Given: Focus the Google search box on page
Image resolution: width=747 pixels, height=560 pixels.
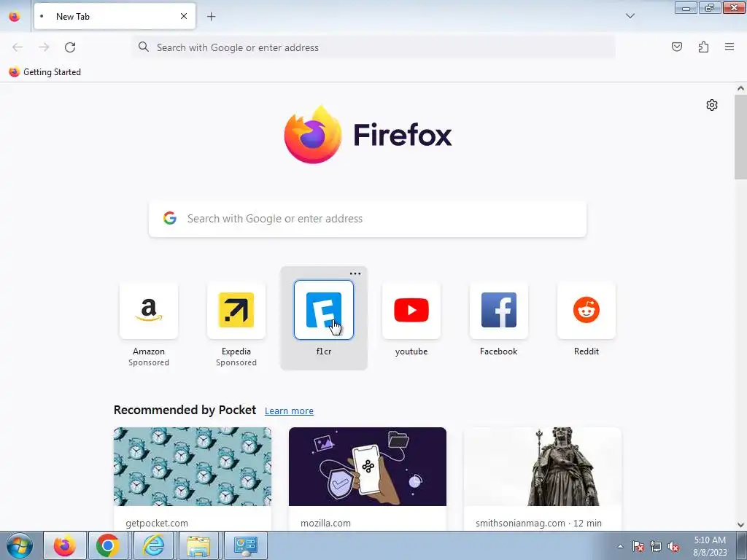Looking at the screenshot, I should 368,219.
